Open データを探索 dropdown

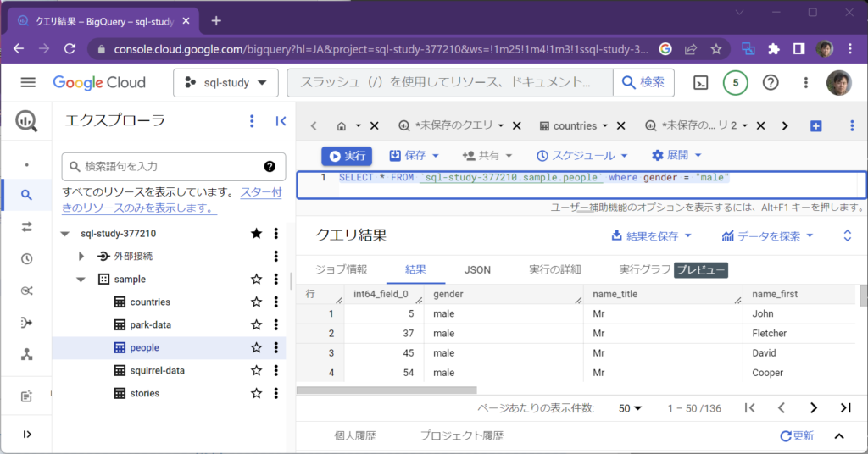coord(767,236)
